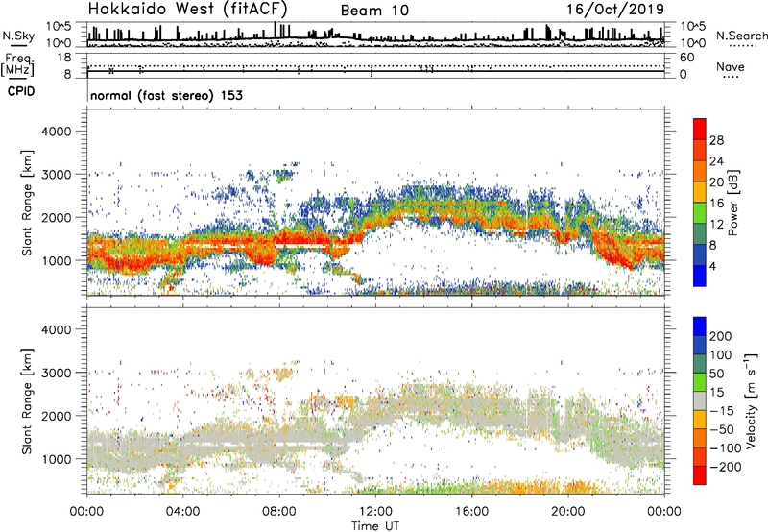Screen dimensions: 768x532
Task: Click the -15 value on Velocity colorbar
Action: pyautogui.click(x=722, y=410)
